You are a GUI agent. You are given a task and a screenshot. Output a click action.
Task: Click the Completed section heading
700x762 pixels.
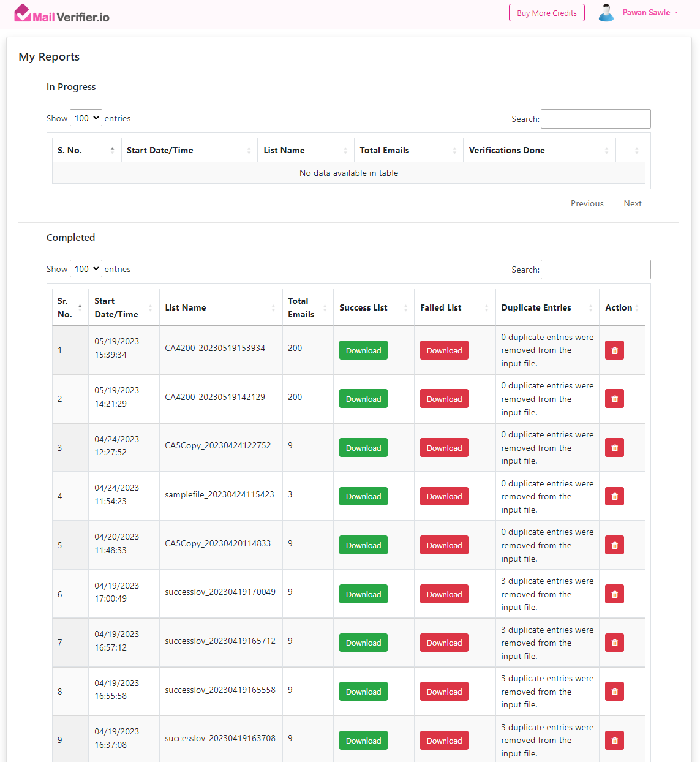[70, 238]
